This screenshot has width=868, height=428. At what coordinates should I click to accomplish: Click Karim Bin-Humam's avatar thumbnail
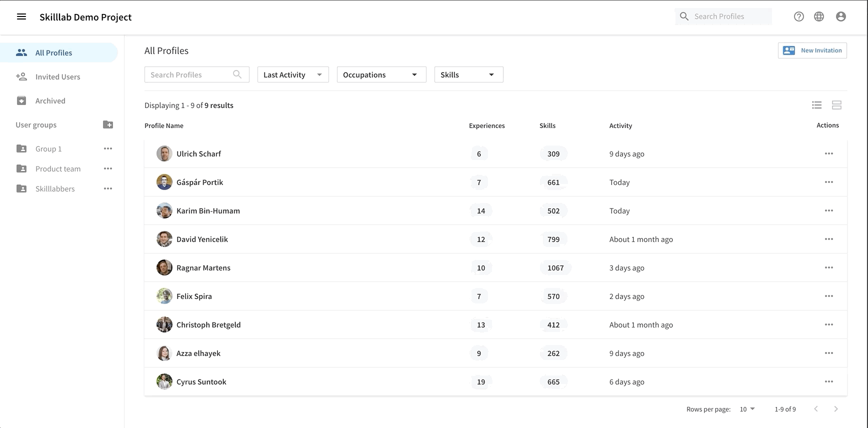[x=164, y=210]
